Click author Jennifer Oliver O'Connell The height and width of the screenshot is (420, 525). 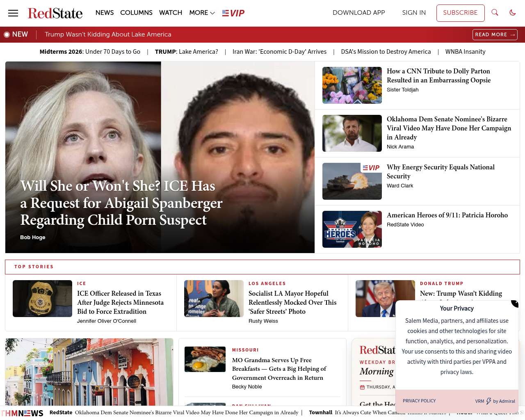(107, 321)
